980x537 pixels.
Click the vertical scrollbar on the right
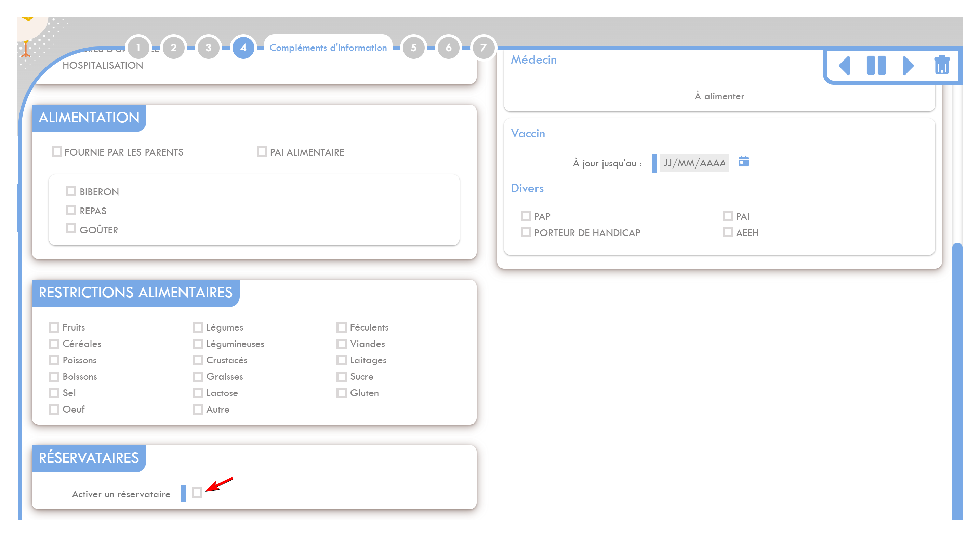tap(957, 380)
